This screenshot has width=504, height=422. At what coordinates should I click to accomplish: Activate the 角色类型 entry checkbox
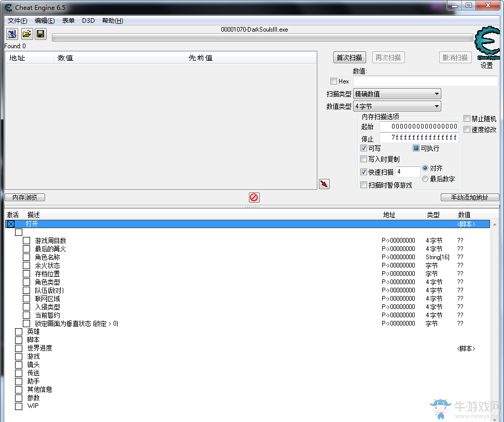pos(26,282)
